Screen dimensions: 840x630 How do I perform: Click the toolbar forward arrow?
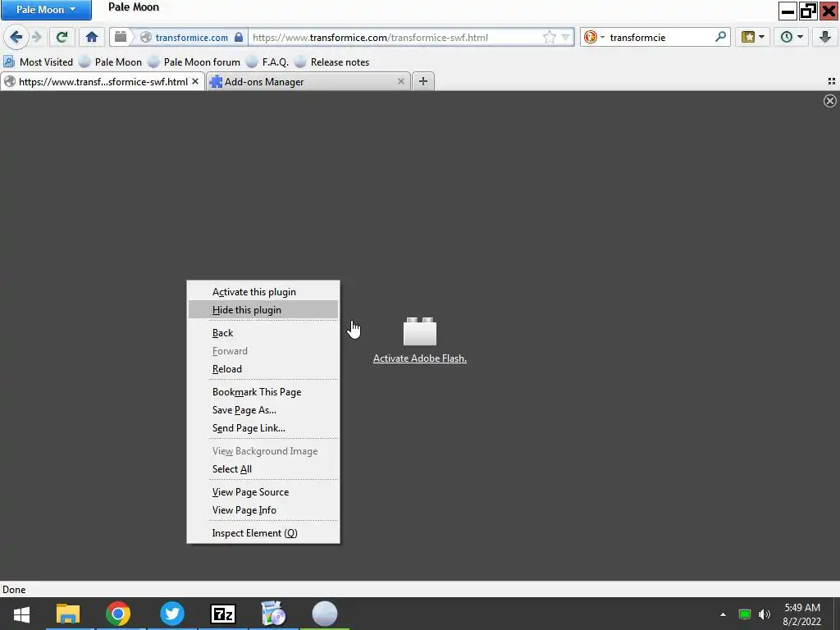tap(36, 37)
